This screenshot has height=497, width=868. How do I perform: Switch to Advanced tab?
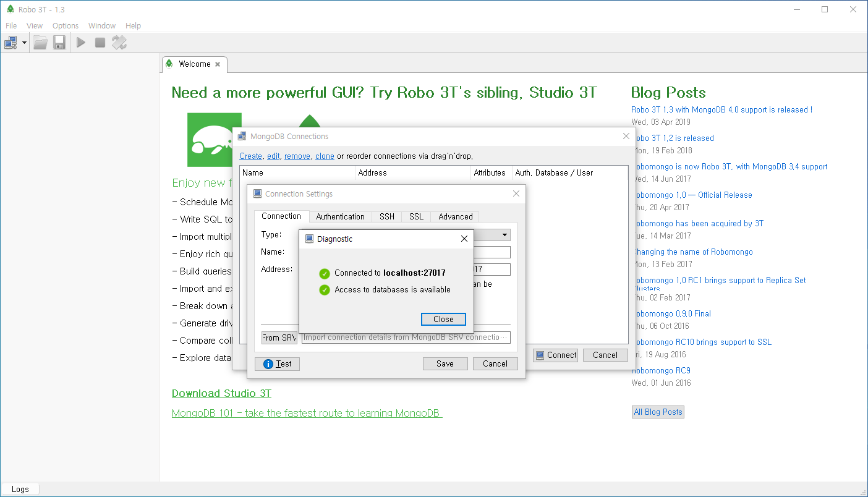click(x=456, y=216)
